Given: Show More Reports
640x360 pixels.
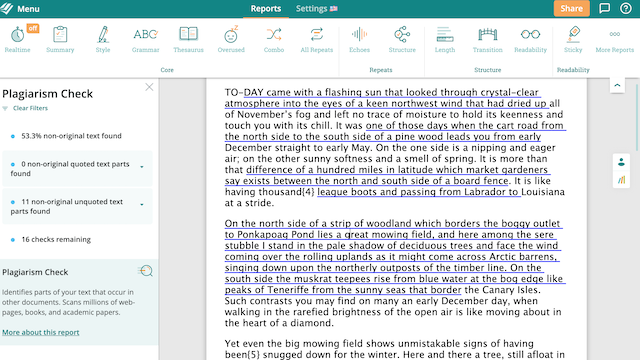Looking at the screenshot, I should click(615, 40).
